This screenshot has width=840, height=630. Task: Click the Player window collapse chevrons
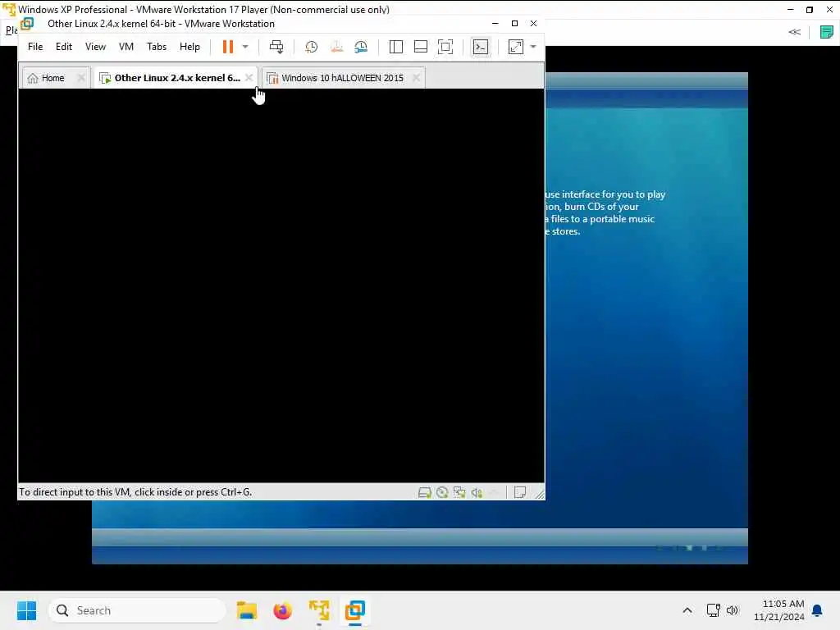tap(794, 32)
